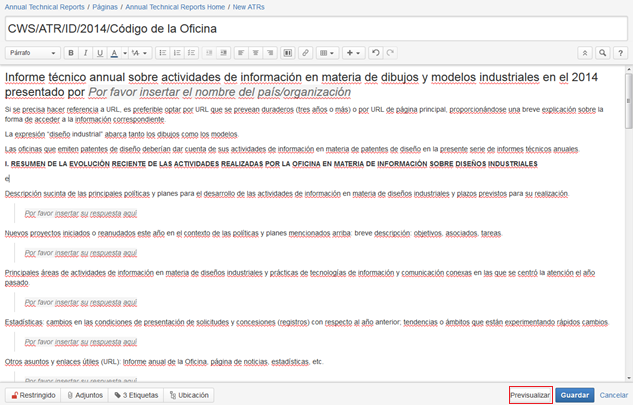Center-align the text
Viewport: 633px width, 405px height.
pos(256,52)
